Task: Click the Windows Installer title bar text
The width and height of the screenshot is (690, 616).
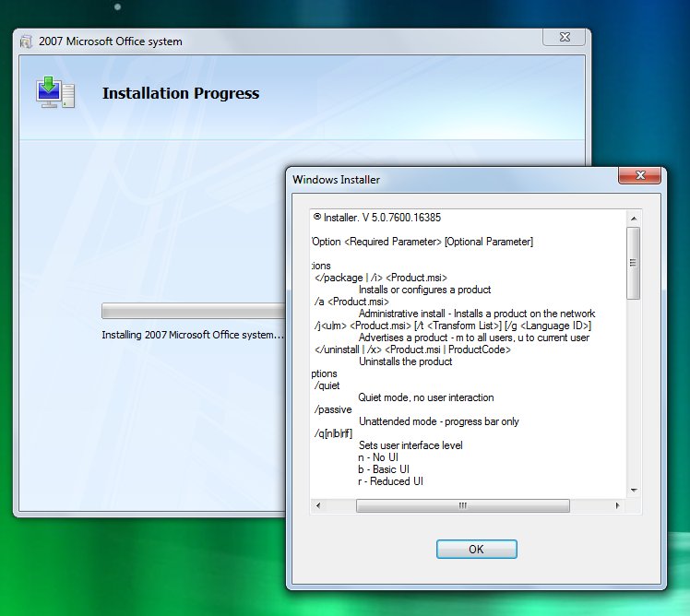Action: pyautogui.click(x=336, y=180)
